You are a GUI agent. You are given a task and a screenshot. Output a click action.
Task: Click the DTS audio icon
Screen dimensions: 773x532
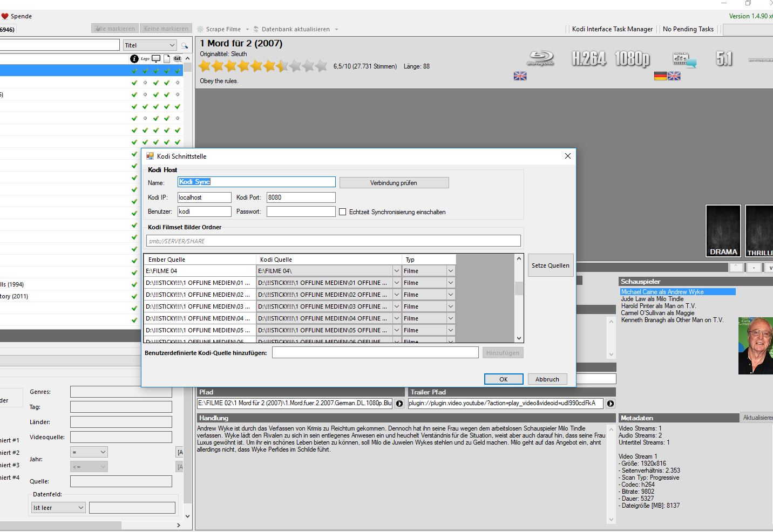point(684,59)
